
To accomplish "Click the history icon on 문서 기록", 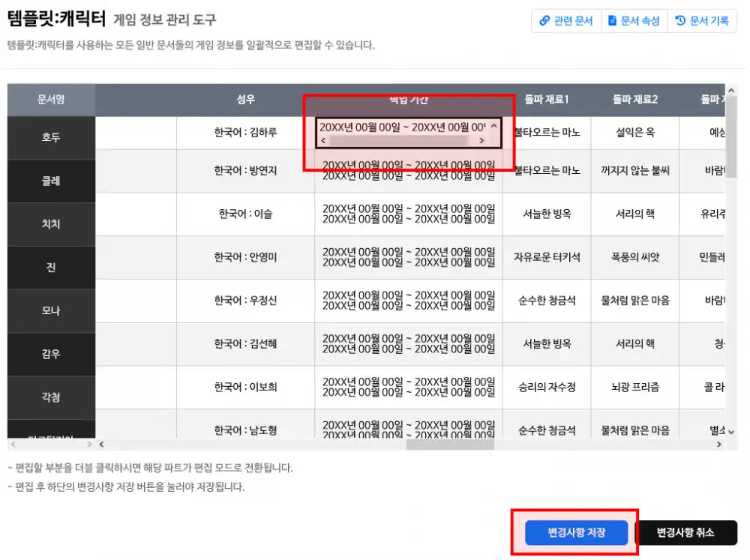I will [x=680, y=21].
